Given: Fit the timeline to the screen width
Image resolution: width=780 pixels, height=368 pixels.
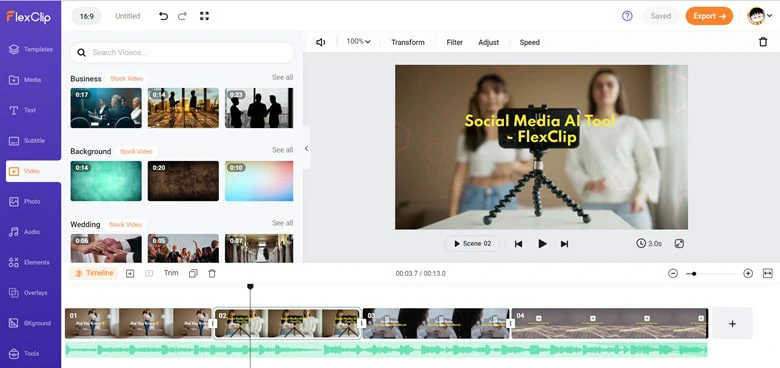Looking at the screenshot, I should (x=768, y=274).
